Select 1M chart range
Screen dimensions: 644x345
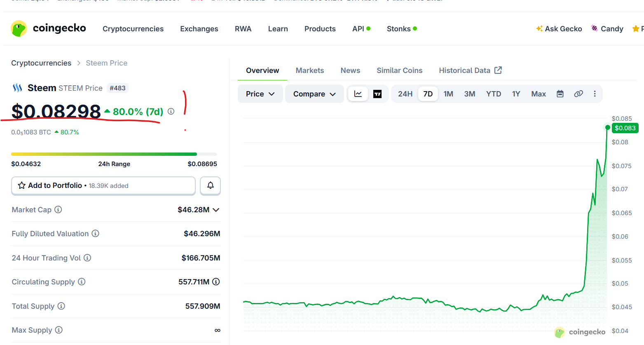click(x=448, y=94)
